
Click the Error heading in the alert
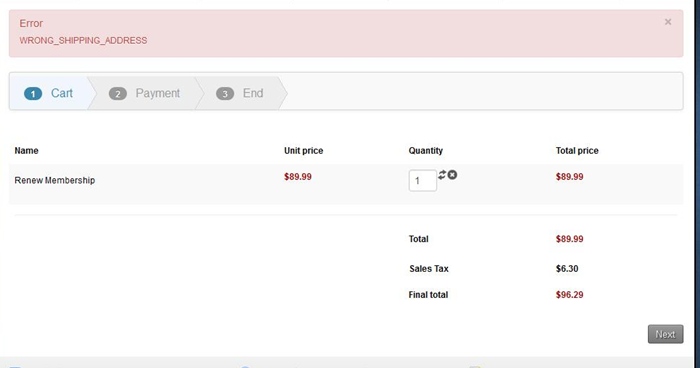tap(31, 23)
